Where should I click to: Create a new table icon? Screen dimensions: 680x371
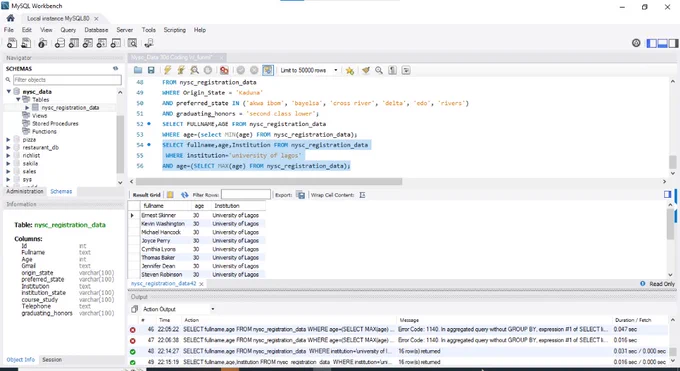pyautogui.click(x=74, y=43)
